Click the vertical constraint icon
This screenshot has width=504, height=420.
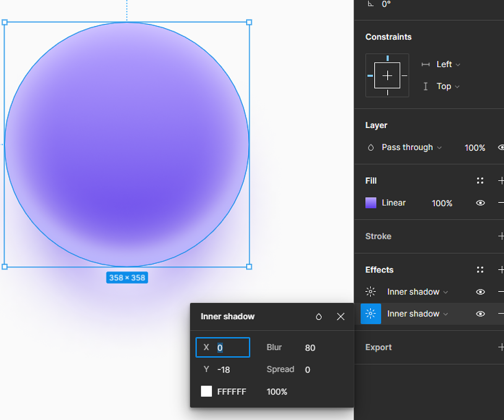click(425, 86)
